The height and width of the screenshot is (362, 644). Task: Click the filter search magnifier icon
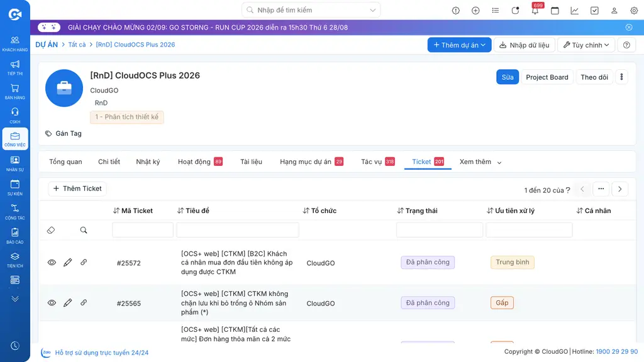click(x=84, y=230)
